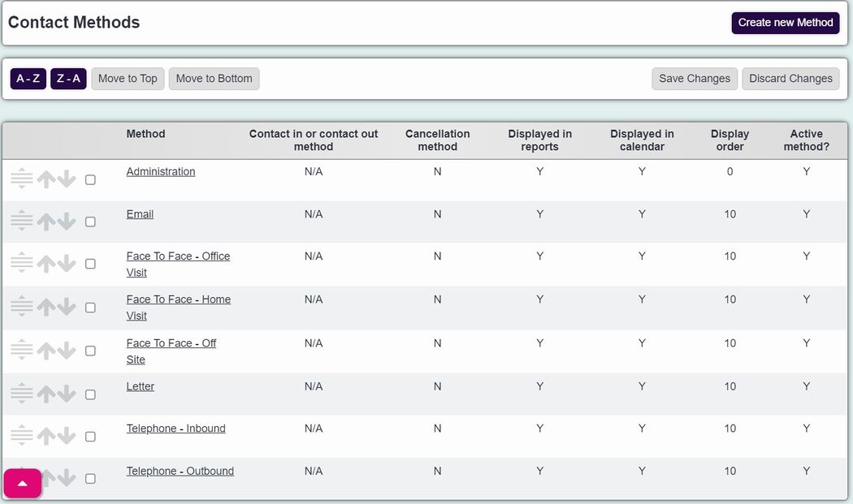Viewport: 853px width, 504px height.
Task: Check the Telephone - Outbound checkbox
Action: pos(90,479)
